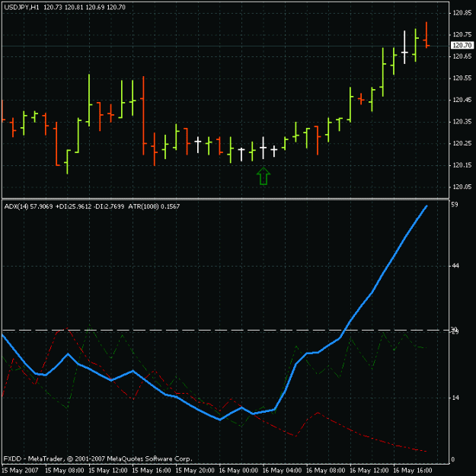Click the 15 May 08:00 time axis label
Image resolution: width=476 pixels, height=476 pixels.
click(65, 471)
